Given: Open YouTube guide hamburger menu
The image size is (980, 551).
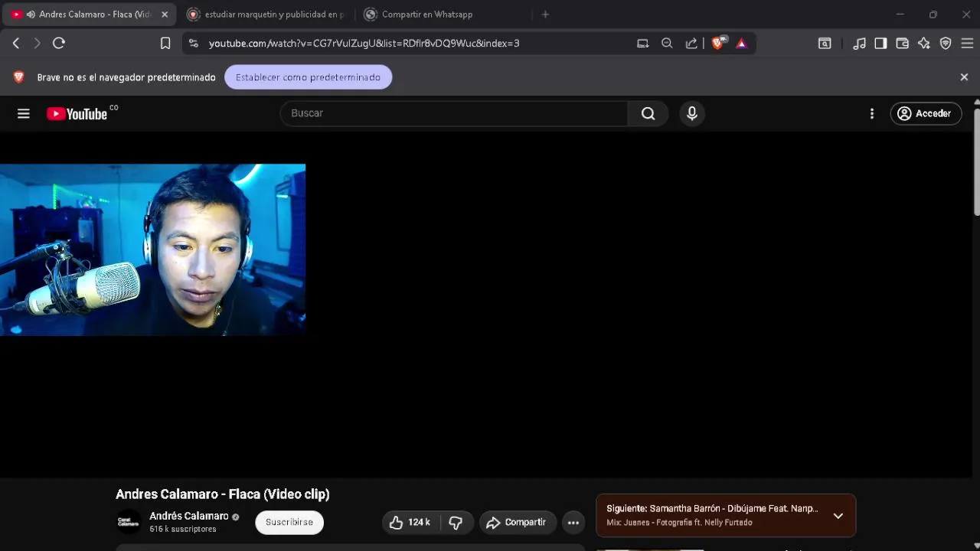Looking at the screenshot, I should pyautogui.click(x=24, y=113).
